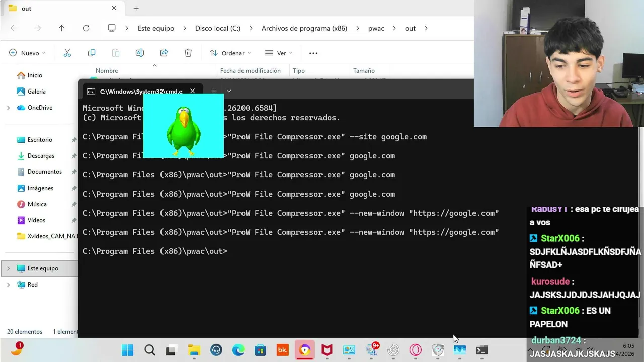Screen dimensions: 644x362
Task: Sort by 'Fecha de modificación' column header
Action: pyautogui.click(x=251, y=71)
